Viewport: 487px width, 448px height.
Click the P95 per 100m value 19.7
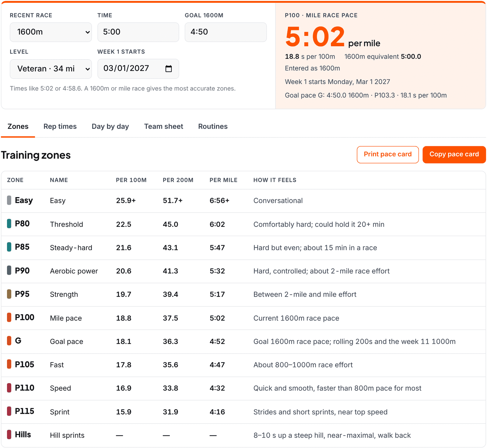coord(124,295)
